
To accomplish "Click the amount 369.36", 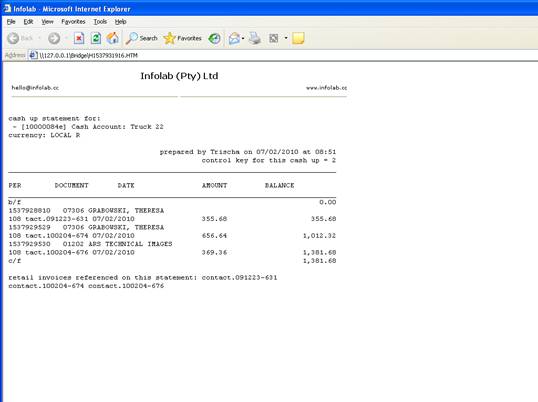I will click(x=214, y=252).
